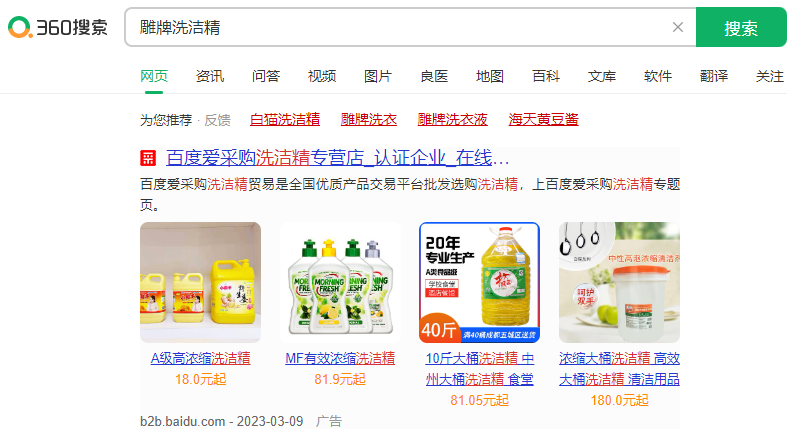Click the 360搜索 logo icon
This screenshot has width=787, height=429.
click(x=57, y=27)
